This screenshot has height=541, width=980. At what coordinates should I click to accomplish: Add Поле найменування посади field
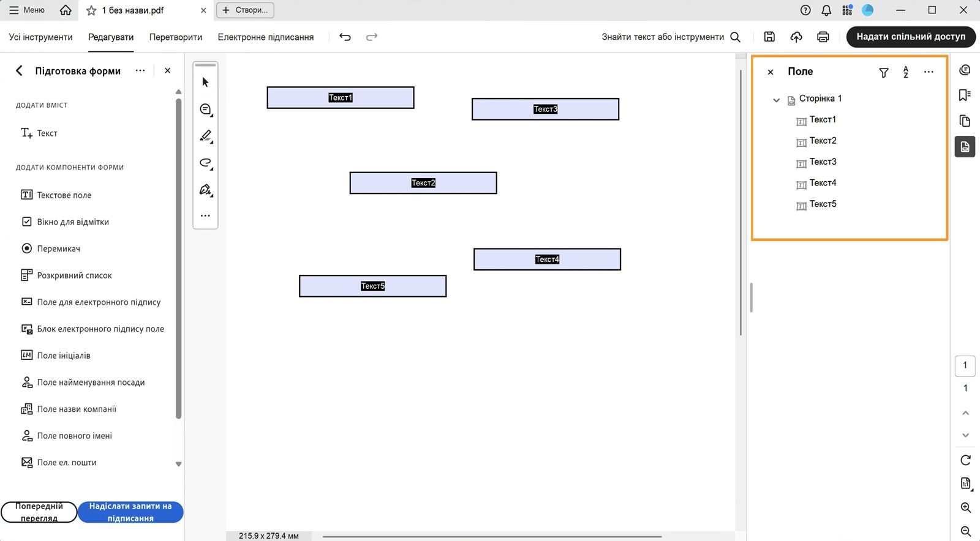pos(83,382)
